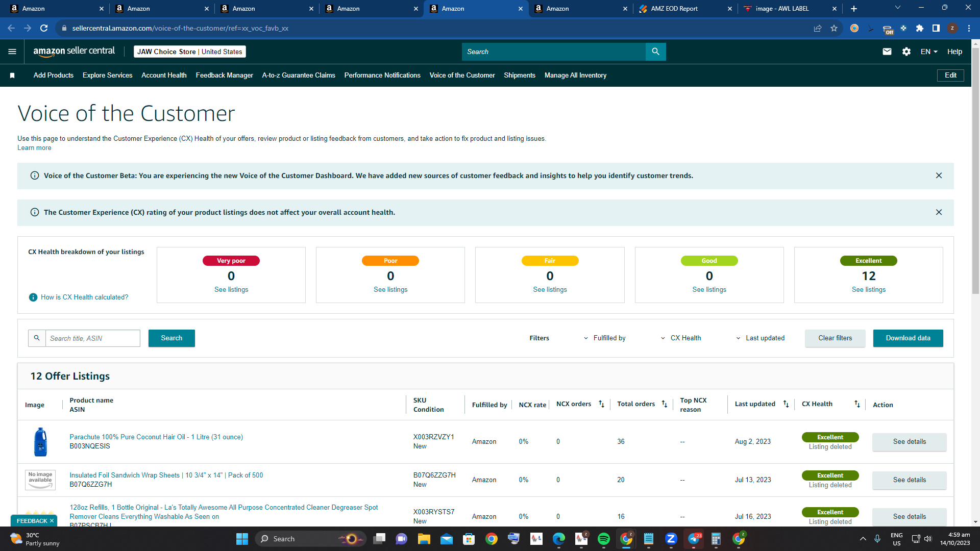Switch to the image - AWL LABEL tab

(790, 9)
